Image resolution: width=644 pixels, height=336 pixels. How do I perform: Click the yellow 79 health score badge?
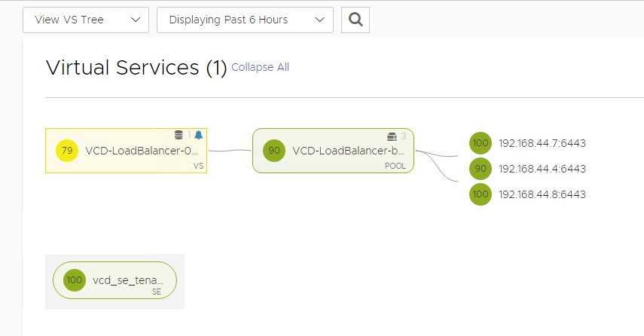click(x=67, y=151)
